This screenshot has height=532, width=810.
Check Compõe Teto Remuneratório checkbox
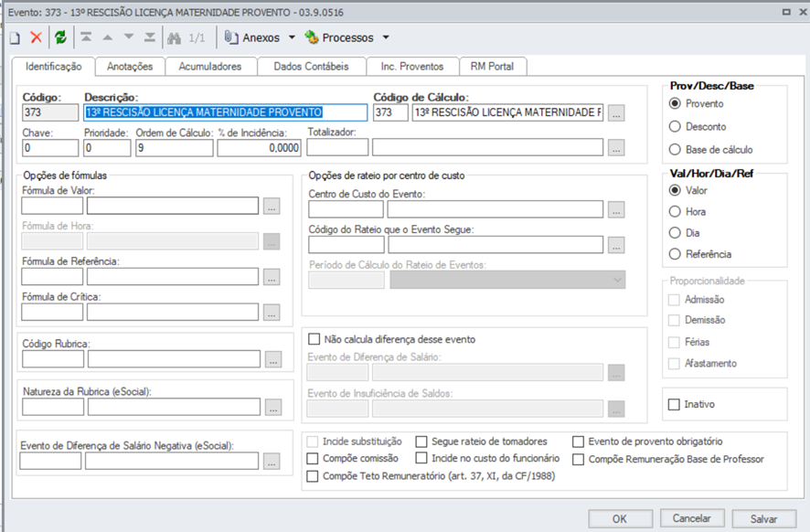(313, 476)
